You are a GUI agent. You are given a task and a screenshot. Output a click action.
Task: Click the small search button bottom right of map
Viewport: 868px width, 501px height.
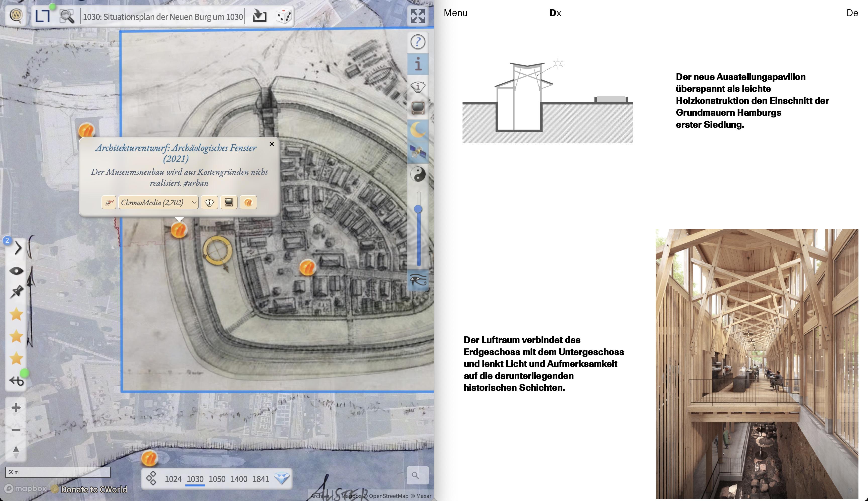pyautogui.click(x=417, y=475)
